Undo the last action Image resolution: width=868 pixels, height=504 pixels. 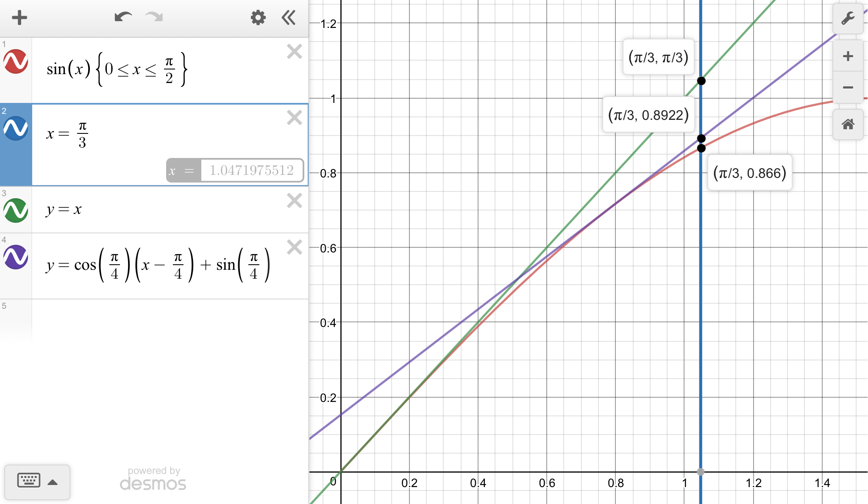(123, 17)
